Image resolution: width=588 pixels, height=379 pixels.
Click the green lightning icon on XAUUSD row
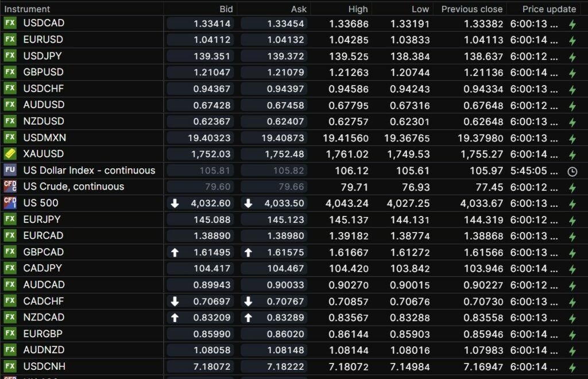(x=572, y=155)
